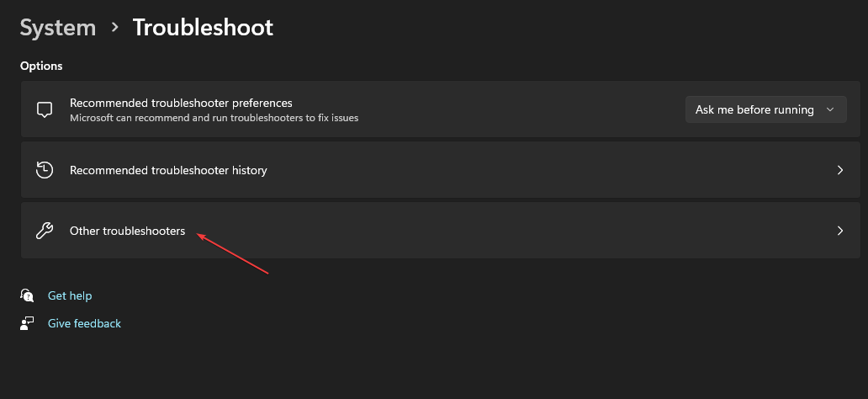Open the Get help link
This screenshot has width=868, height=399.
[x=70, y=295]
